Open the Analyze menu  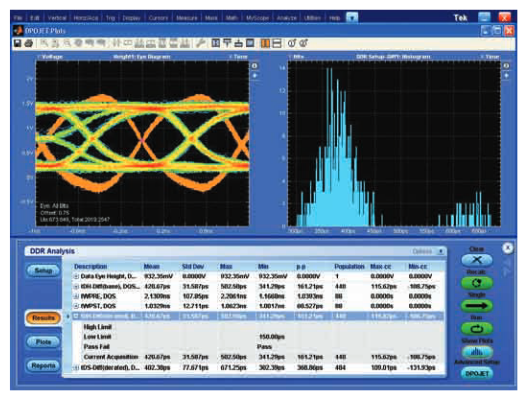coord(287,18)
